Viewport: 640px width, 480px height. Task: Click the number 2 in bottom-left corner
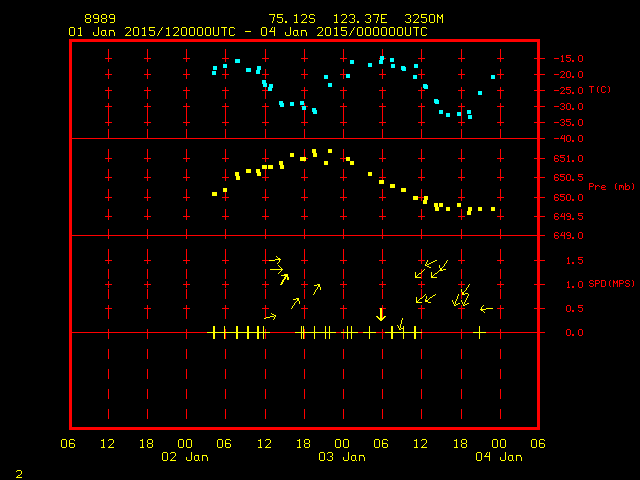click(x=18, y=472)
